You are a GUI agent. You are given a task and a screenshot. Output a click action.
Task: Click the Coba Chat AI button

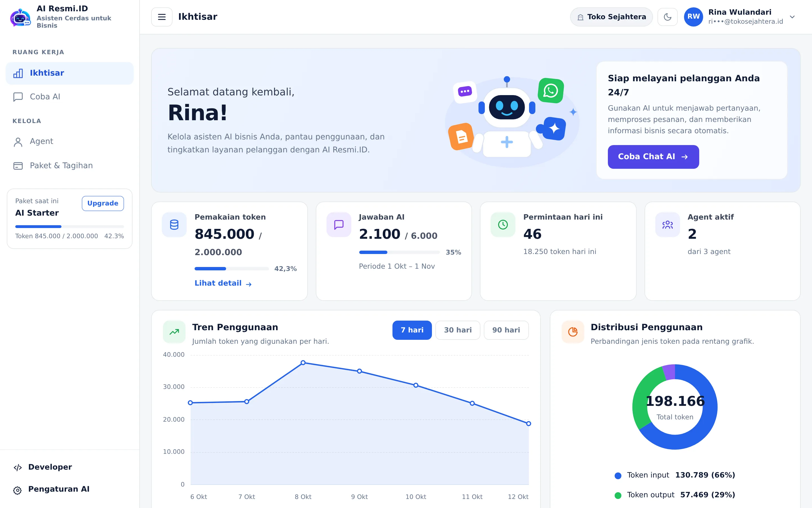click(653, 157)
